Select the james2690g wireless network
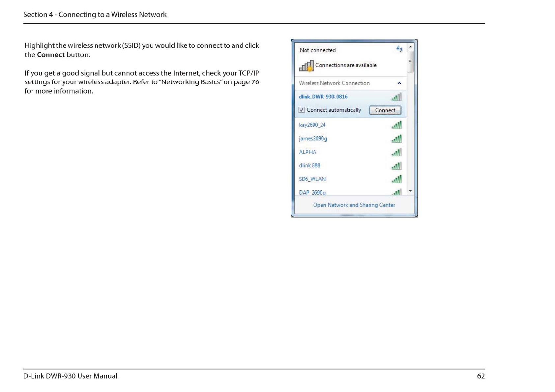The image size is (555, 392). (350, 139)
